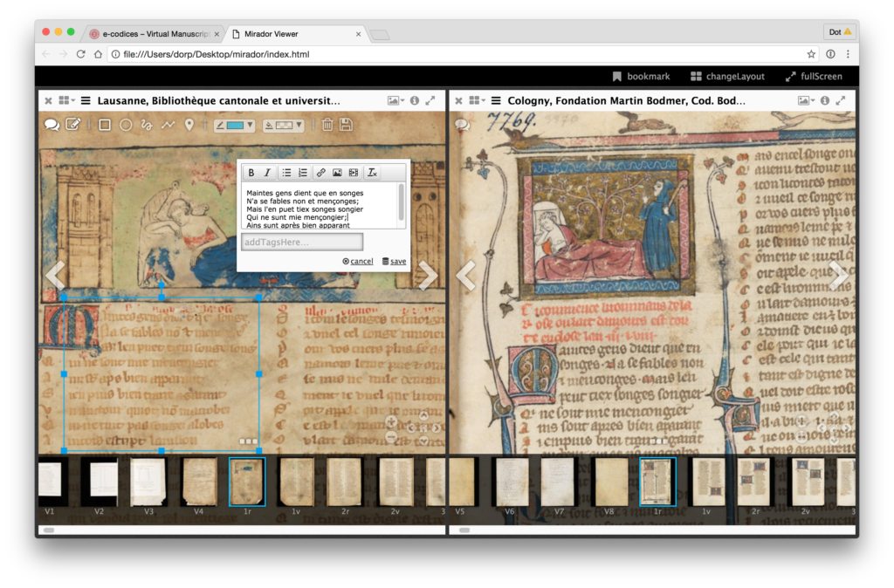Open Cologny window view type dropdown
This screenshot has width=894, height=588.
(807, 101)
